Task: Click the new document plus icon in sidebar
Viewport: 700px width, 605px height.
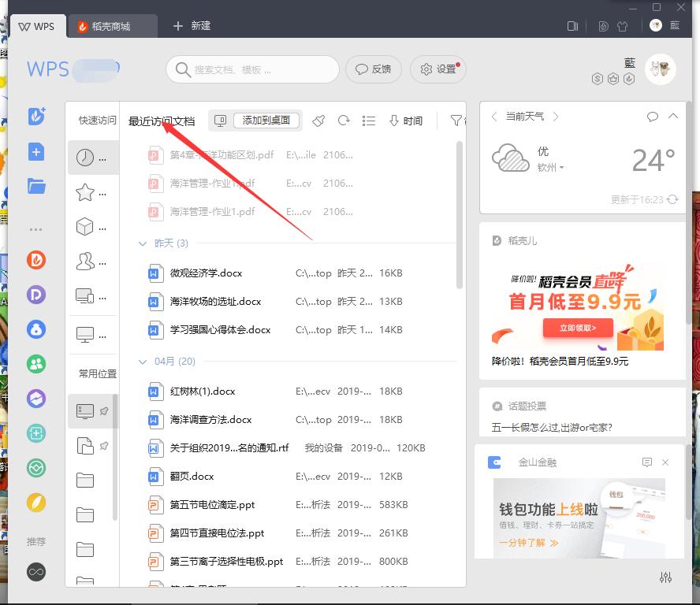Action: click(x=36, y=152)
